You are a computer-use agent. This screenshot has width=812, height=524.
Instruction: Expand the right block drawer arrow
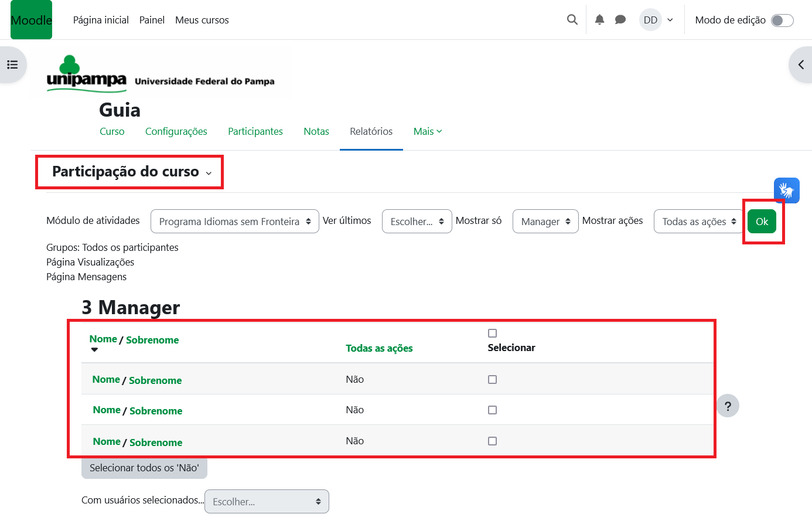pos(801,64)
